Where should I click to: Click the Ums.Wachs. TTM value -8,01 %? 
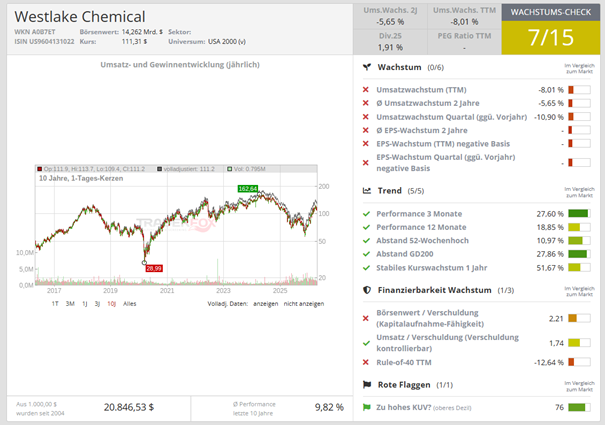[x=464, y=22]
